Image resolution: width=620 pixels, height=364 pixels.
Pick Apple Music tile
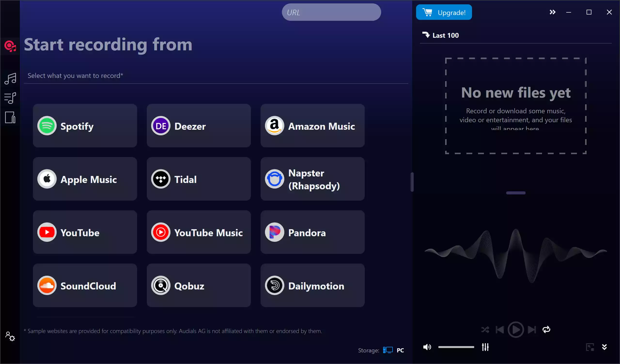click(x=85, y=179)
